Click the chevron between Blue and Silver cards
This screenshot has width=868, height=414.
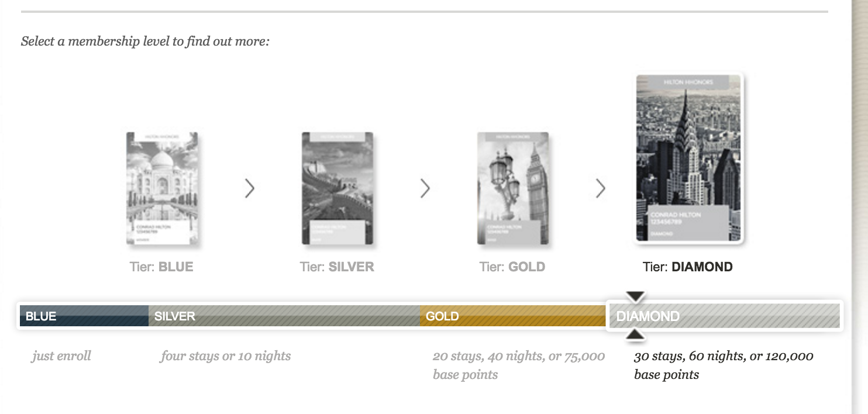(250, 188)
